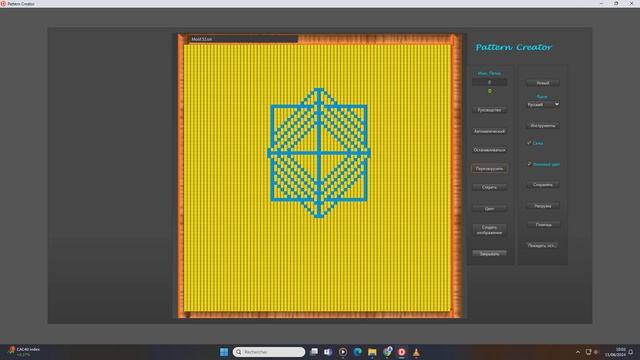Open the language dropdown showing Русский
Screen dimensions: 640x360
(x=543, y=104)
